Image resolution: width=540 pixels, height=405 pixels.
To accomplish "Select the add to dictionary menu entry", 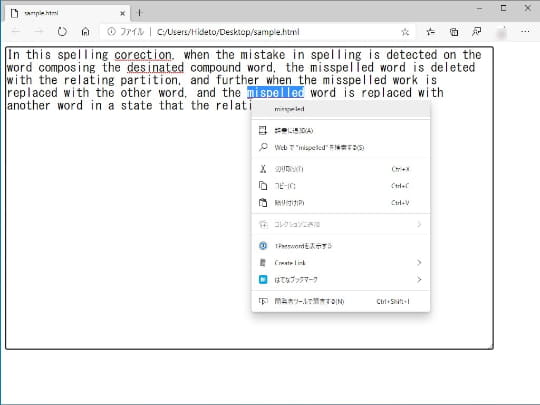I will pos(341,131).
